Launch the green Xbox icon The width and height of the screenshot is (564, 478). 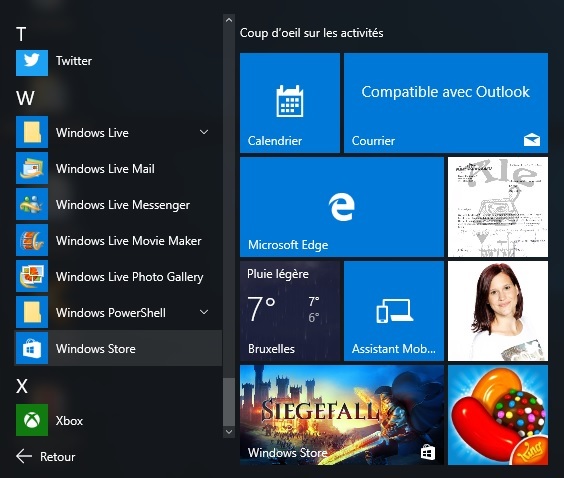click(32, 420)
